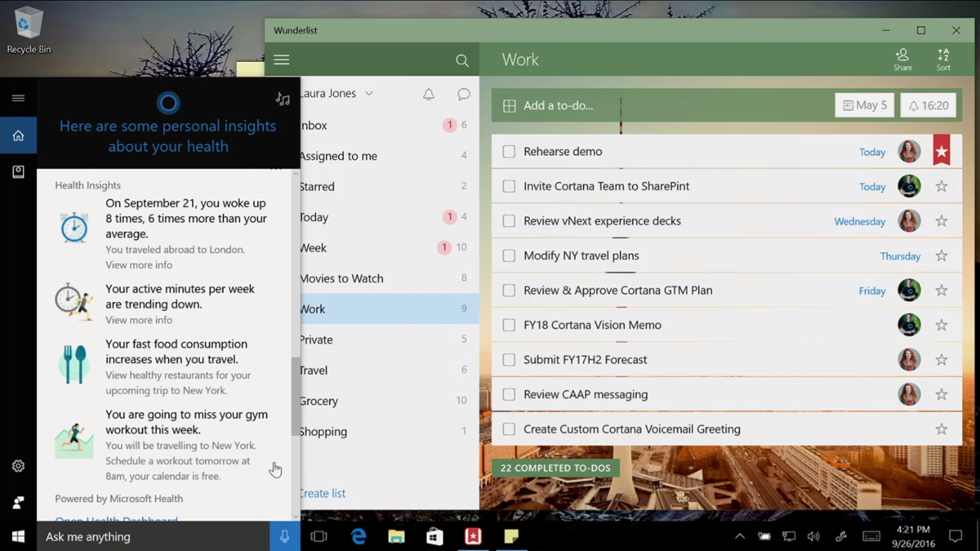Image resolution: width=980 pixels, height=551 pixels.
Task: View more info about waking up 8 times
Action: coord(139,264)
